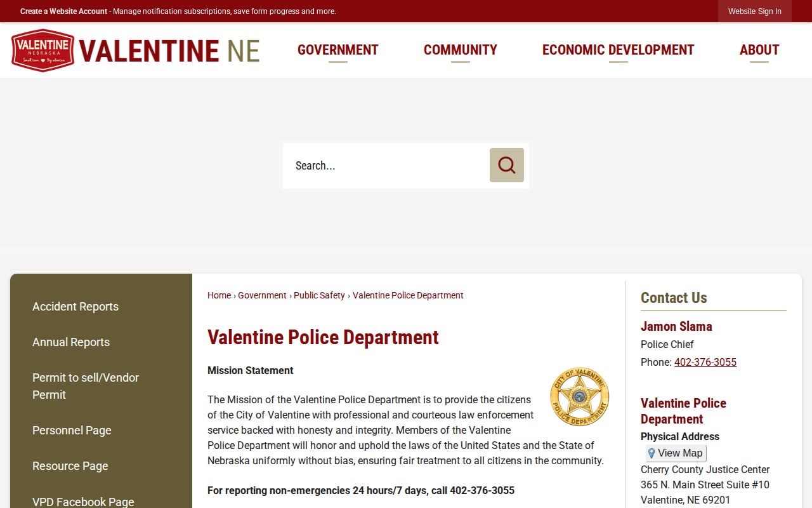Click Create a Website Account link
Screen dimensions: 812x508
(x=63, y=11)
